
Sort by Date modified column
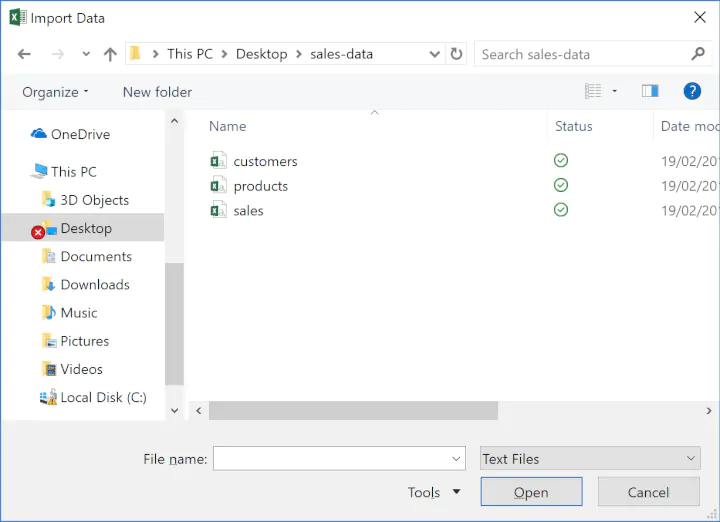pos(690,126)
